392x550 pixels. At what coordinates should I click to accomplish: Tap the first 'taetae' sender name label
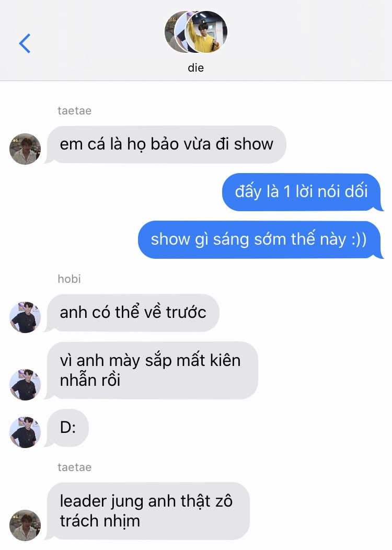coord(74,110)
